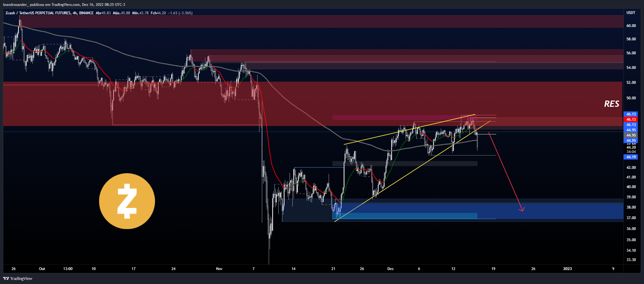Click the 34:04 bar countdown label
The height and width of the screenshot is (284, 644).
[631, 152]
